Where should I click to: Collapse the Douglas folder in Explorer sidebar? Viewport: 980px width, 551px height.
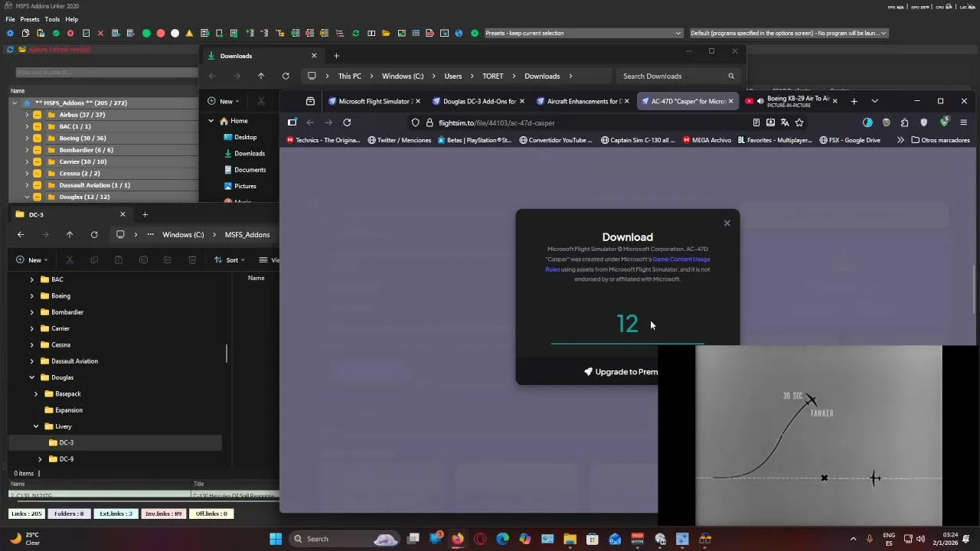[x=32, y=377]
